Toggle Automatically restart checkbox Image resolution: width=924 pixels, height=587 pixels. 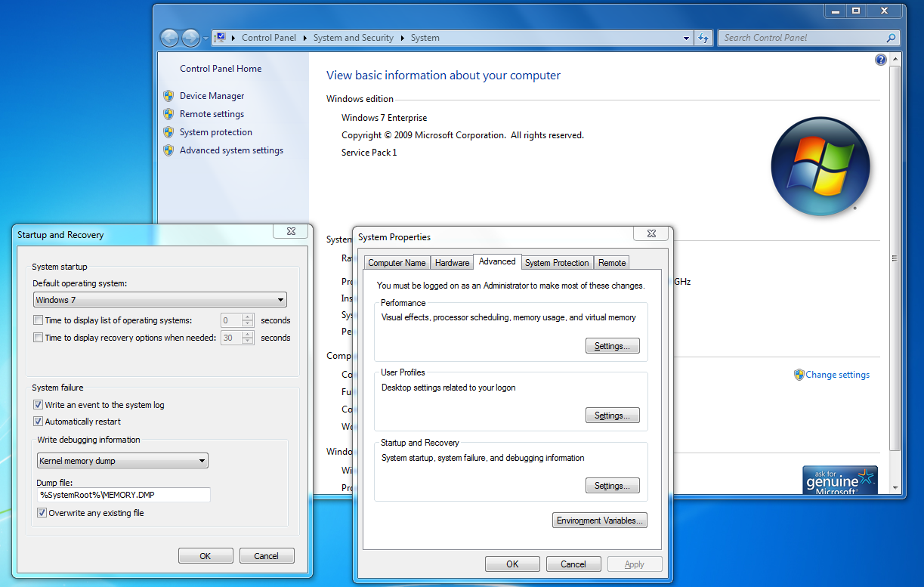click(x=39, y=422)
